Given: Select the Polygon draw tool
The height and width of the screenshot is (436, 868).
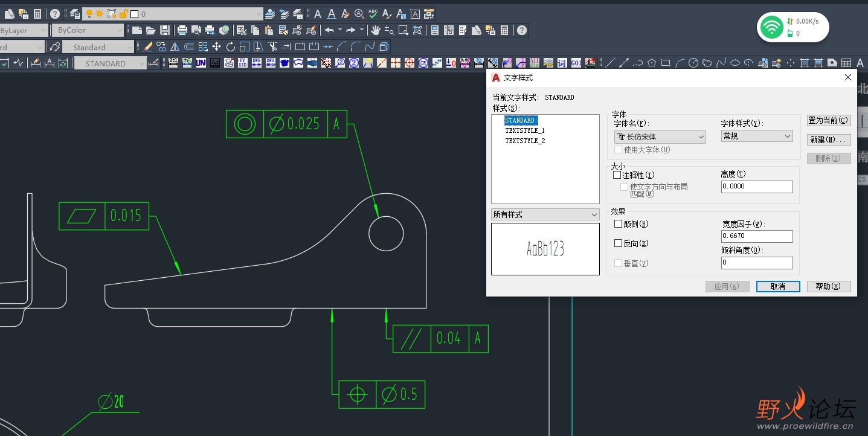Looking at the screenshot, I should point(652,63).
